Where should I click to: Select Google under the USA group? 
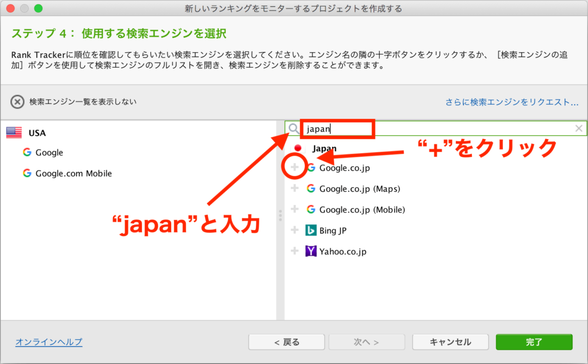point(49,153)
